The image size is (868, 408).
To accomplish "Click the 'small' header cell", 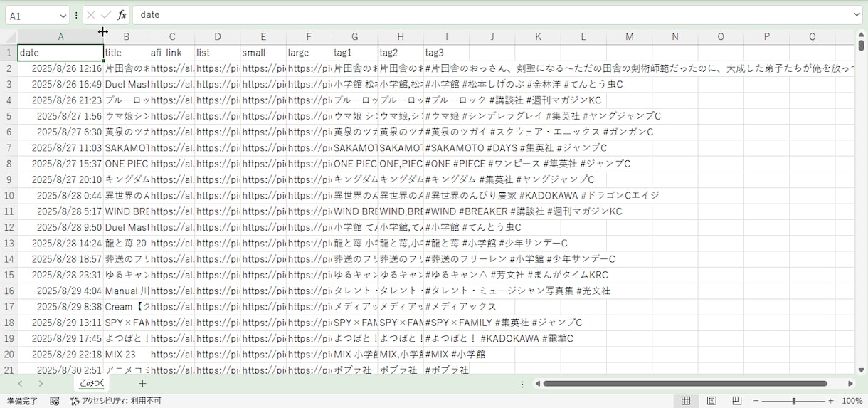I will click(263, 53).
